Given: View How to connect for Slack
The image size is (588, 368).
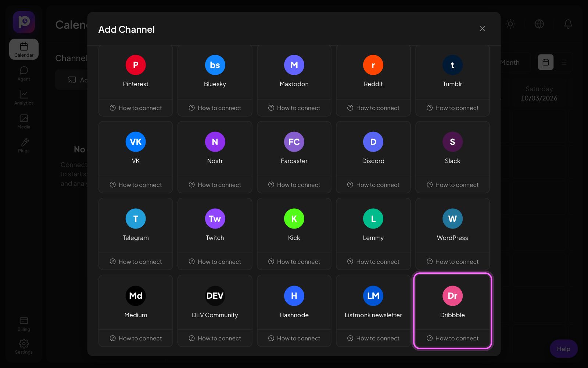Looking at the screenshot, I should click(452, 185).
